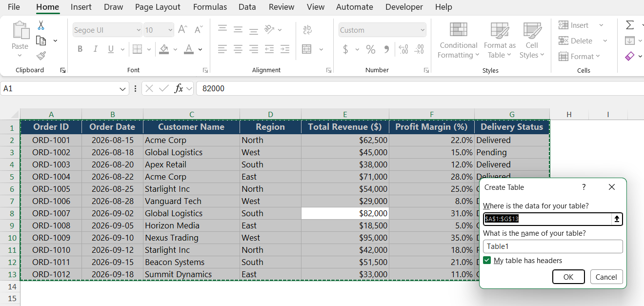
Task: Open the font size dropdown
Action: click(x=170, y=30)
